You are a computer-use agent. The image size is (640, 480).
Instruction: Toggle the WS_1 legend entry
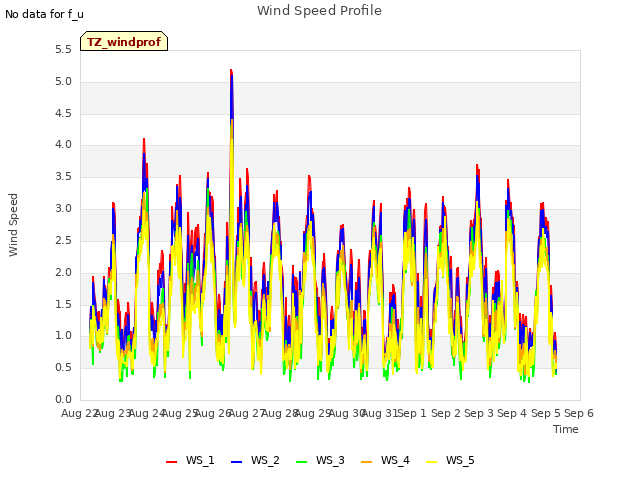point(190,460)
